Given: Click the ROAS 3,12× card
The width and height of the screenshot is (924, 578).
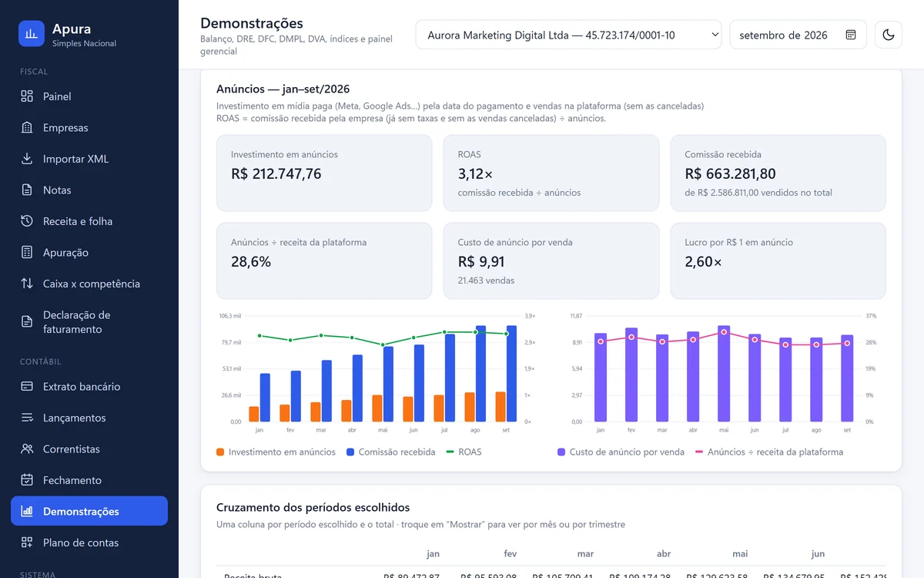Looking at the screenshot, I should (551, 173).
